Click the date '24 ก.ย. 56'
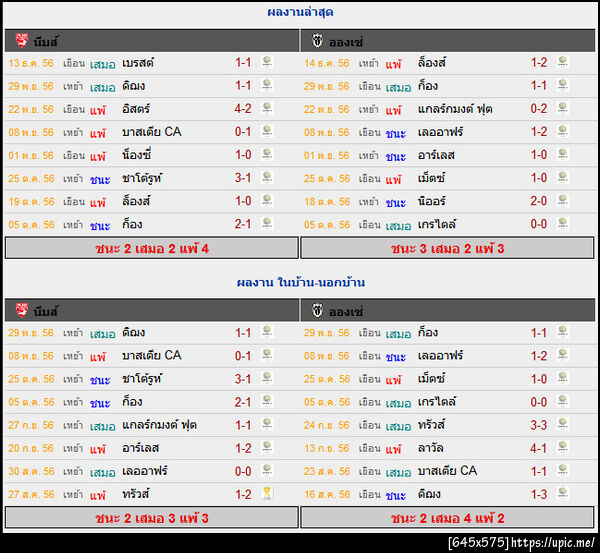The width and height of the screenshot is (600, 553). (x=326, y=425)
